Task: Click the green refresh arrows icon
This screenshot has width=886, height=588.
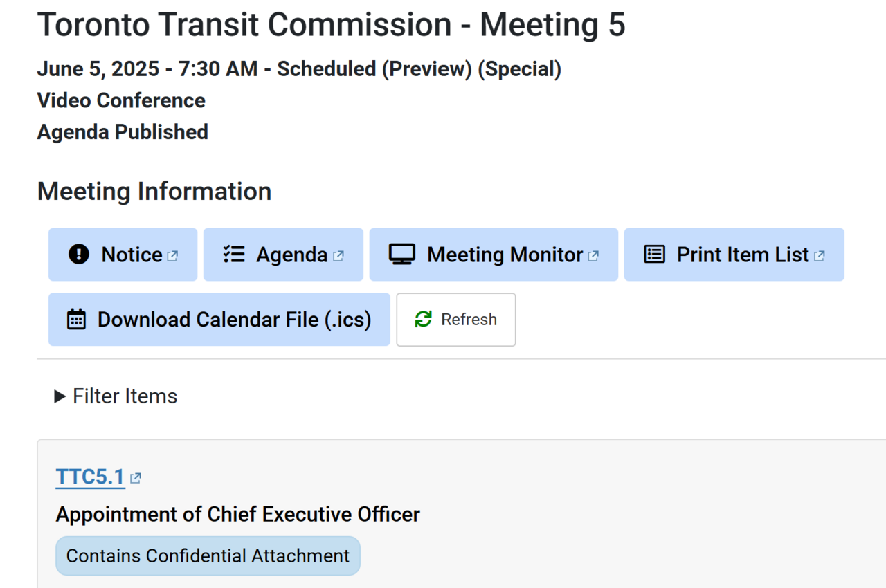Action: tap(423, 320)
